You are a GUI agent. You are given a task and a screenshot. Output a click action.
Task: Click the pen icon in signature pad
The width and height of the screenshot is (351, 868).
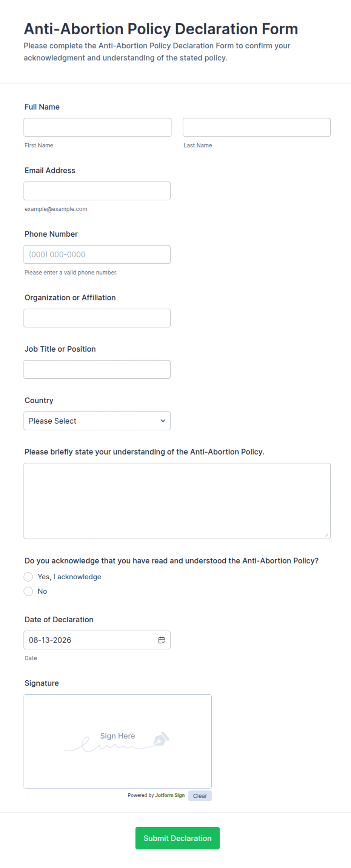click(161, 739)
